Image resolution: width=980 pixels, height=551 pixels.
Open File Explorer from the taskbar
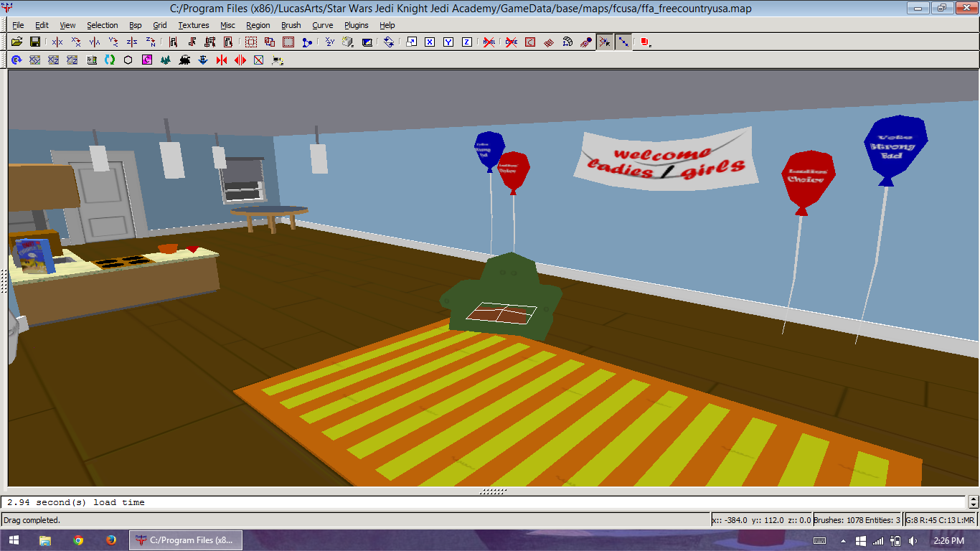pos(45,540)
